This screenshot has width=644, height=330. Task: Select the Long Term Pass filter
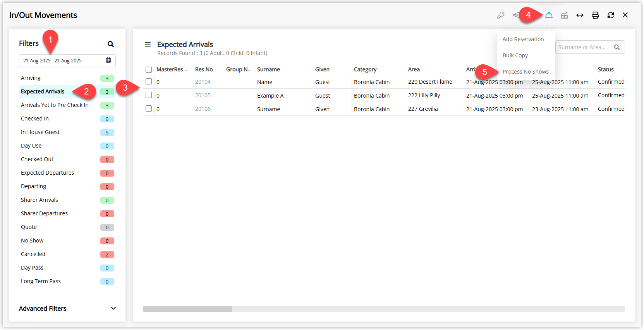(x=67, y=281)
